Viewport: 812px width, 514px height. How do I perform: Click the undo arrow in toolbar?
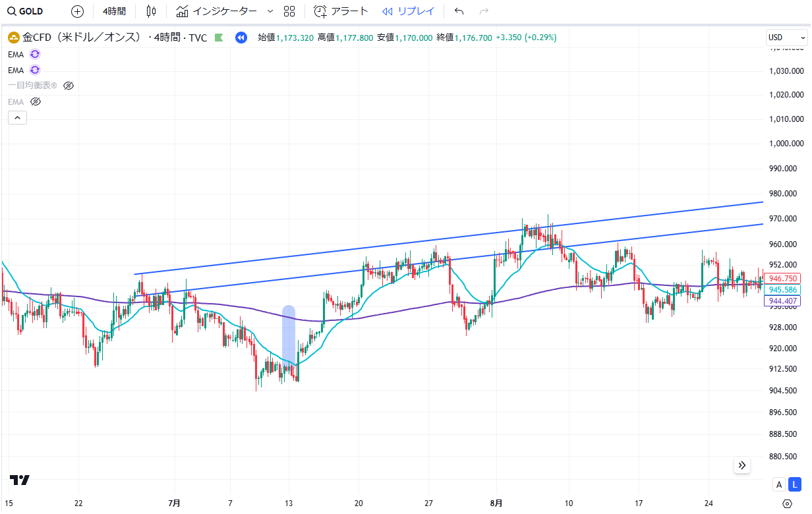click(x=459, y=11)
